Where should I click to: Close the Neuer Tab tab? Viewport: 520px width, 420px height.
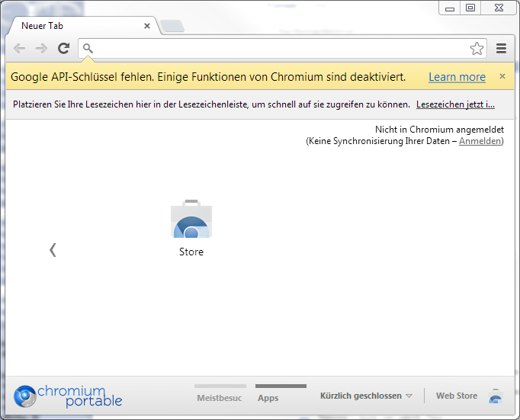(147, 26)
